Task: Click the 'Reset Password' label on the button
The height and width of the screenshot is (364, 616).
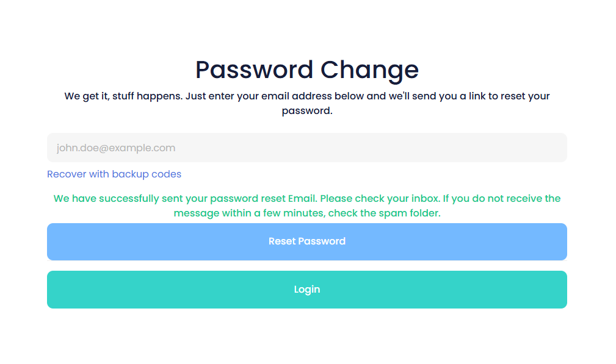Action: (306, 241)
